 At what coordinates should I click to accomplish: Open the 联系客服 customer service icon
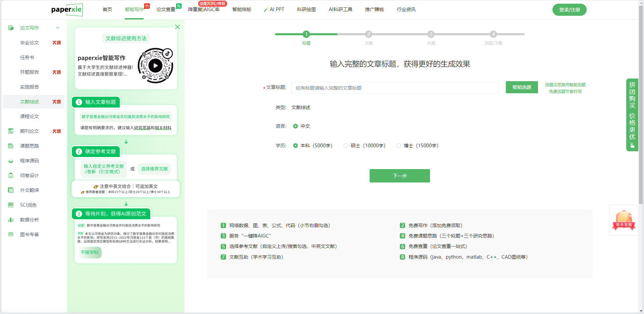click(624, 220)
